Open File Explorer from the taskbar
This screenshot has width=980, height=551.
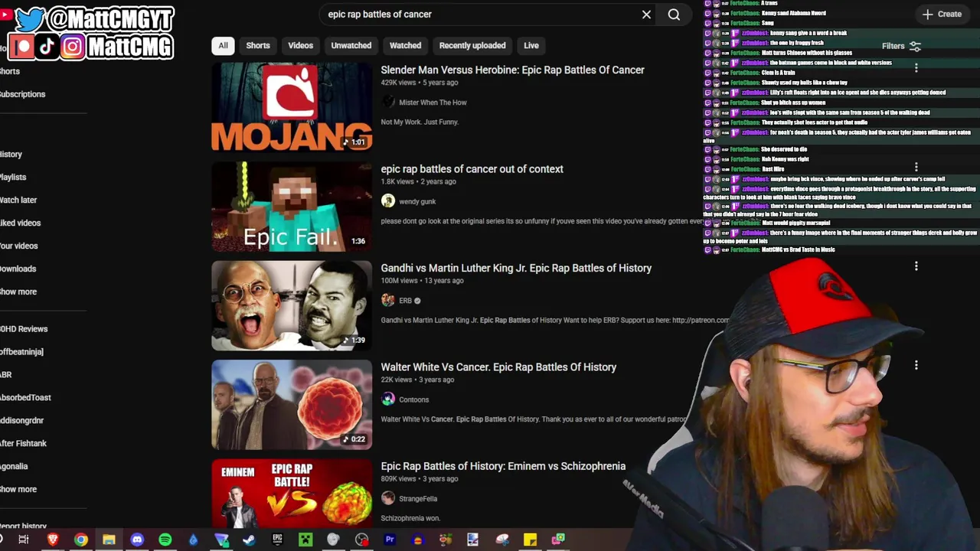click(109, 540)
